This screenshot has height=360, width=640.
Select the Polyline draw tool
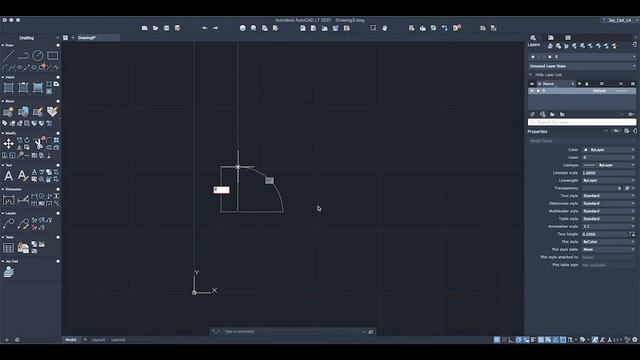(x=23, y=55)
